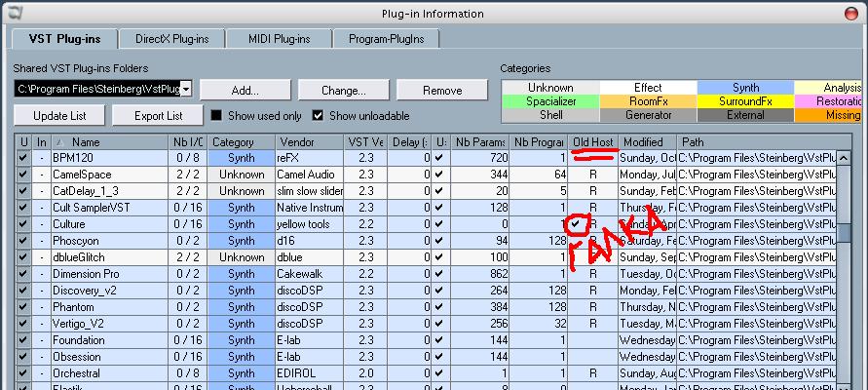Uncheck the enable checkbox for Culture

click(22, 224)
